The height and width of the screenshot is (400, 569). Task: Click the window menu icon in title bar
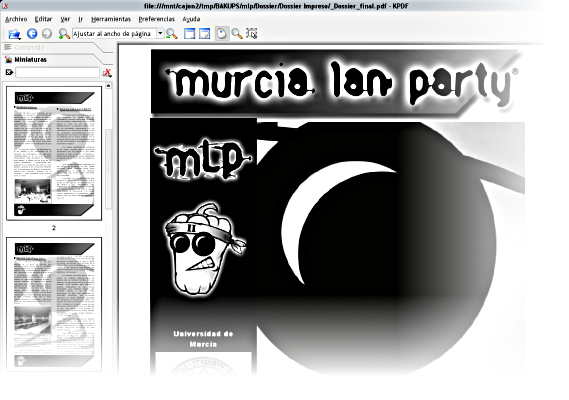click(5, 5)
